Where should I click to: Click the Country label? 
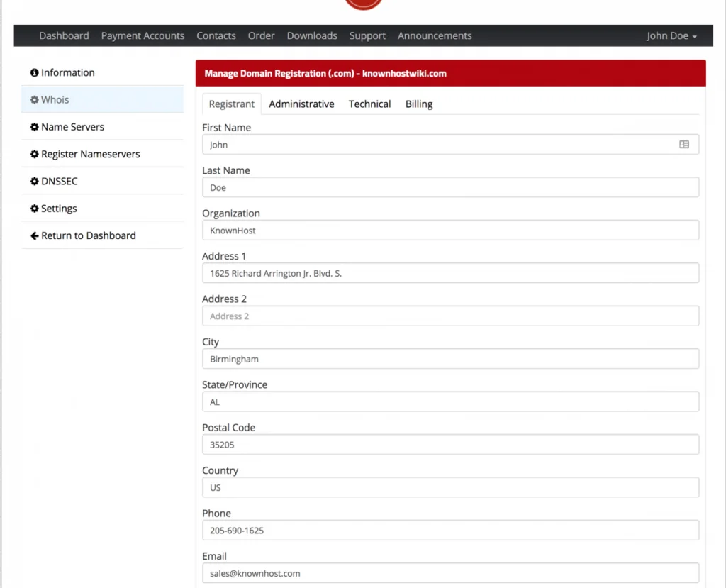[x=220, y=470]
